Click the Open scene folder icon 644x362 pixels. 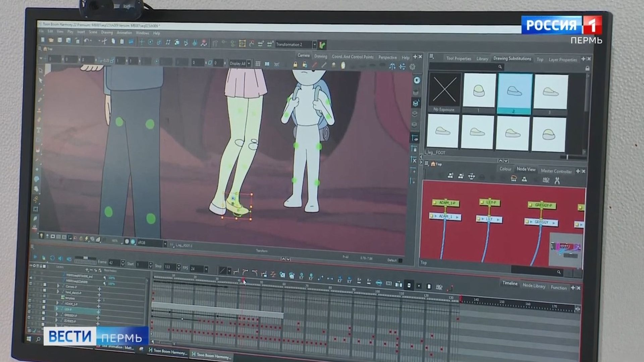(51, 40)
